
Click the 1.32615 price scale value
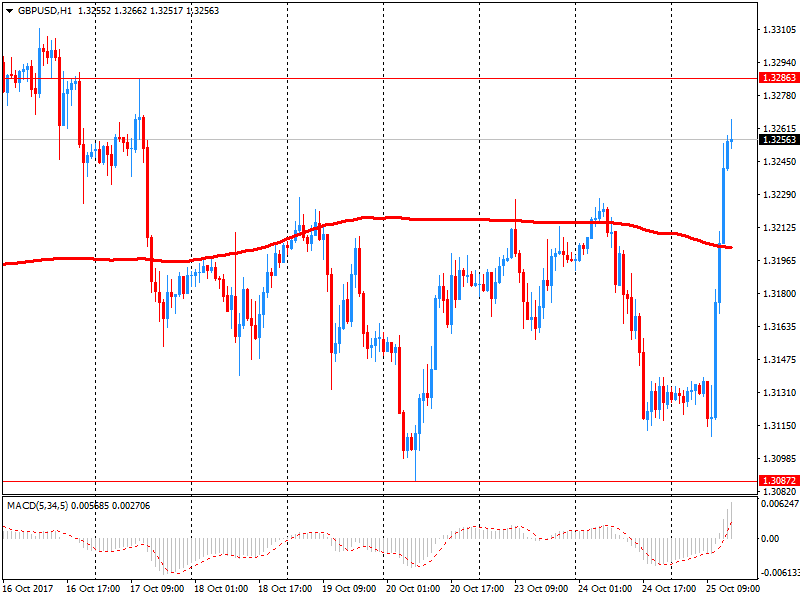[x=779, y=129]
